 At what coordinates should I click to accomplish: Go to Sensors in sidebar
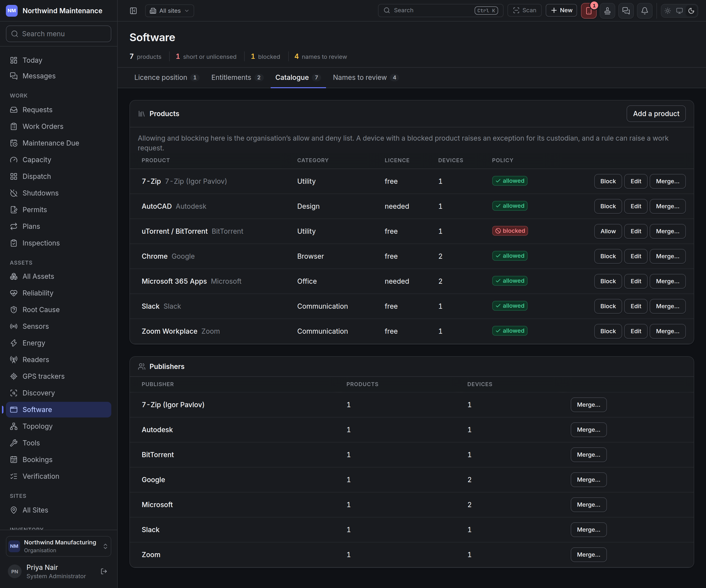click(x=59, y=326)
